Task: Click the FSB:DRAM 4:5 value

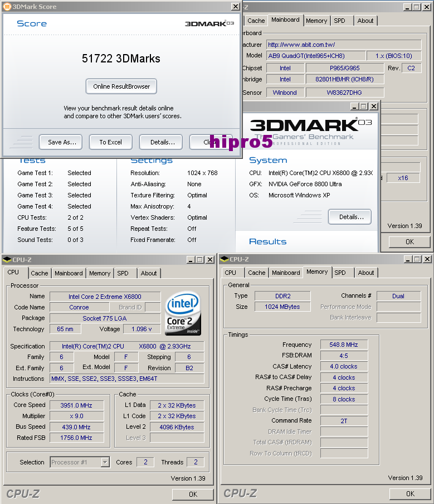Action: pyautogui.click(x=344, y=356)
